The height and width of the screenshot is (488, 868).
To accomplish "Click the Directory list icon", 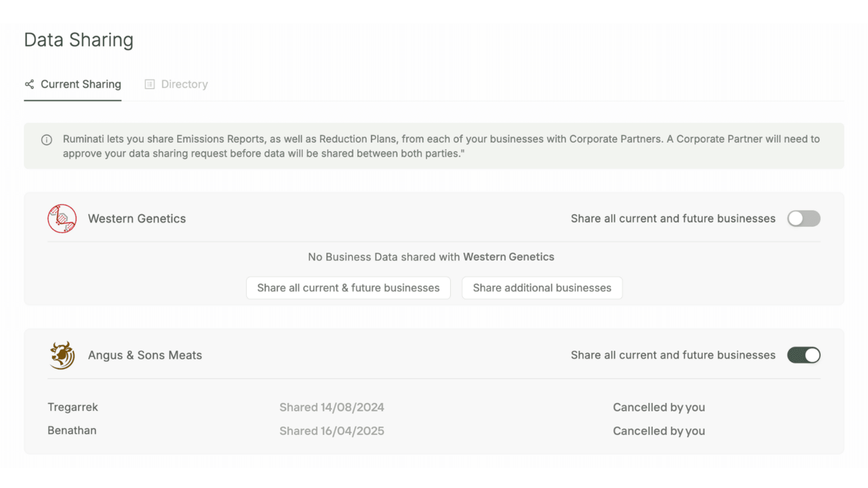I will (150, 84).
